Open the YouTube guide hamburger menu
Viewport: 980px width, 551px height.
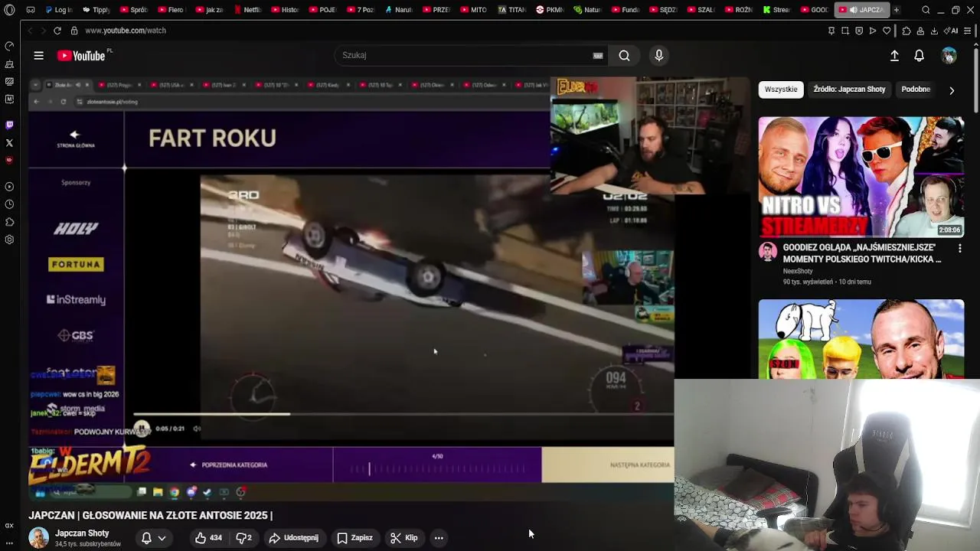tap(38, 55)
